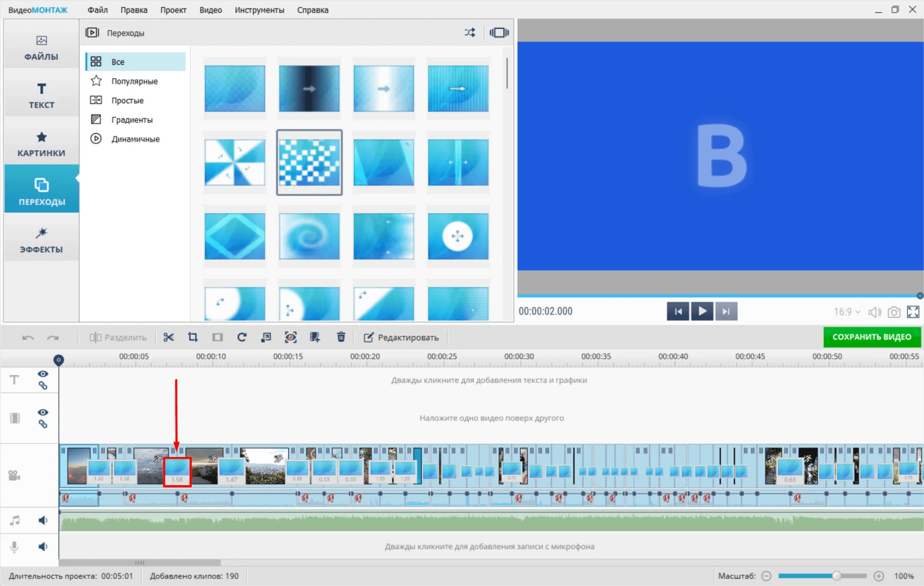Adjust the Масштаб zoom slider
The width and height of the screenshot is (924, 586).
(x=836, y=576)
